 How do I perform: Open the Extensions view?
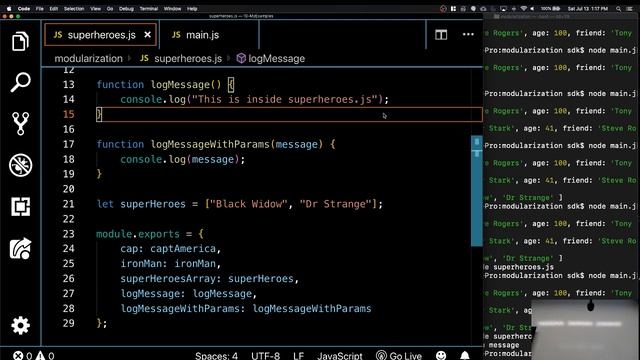point(20,207)
